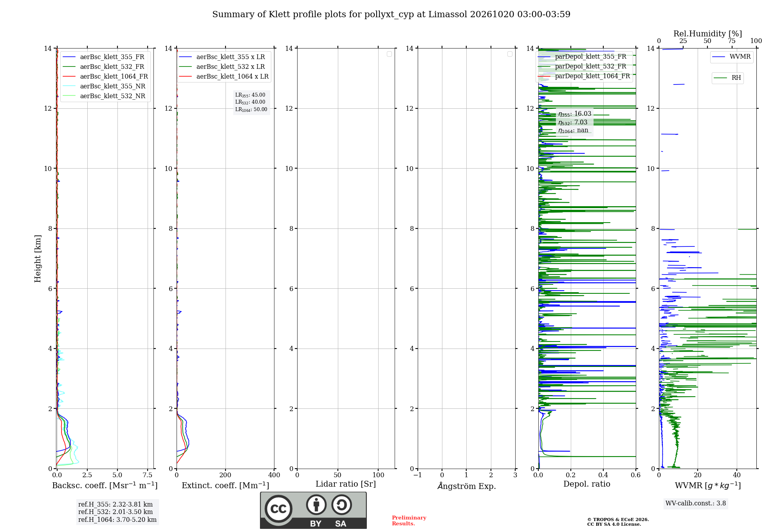
Task: Click the Rel.Humidity [%] top axis label
Action: click(x=707, y=34)
